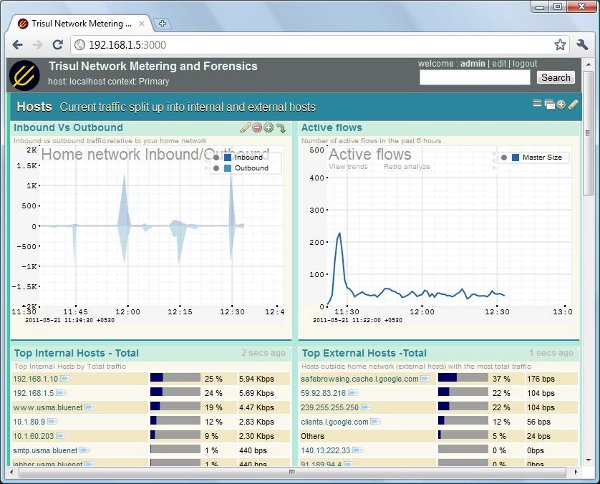
Task: Click key icon next to clients.l.google.com
Action: pyautogui.click(x=375, y=422)
